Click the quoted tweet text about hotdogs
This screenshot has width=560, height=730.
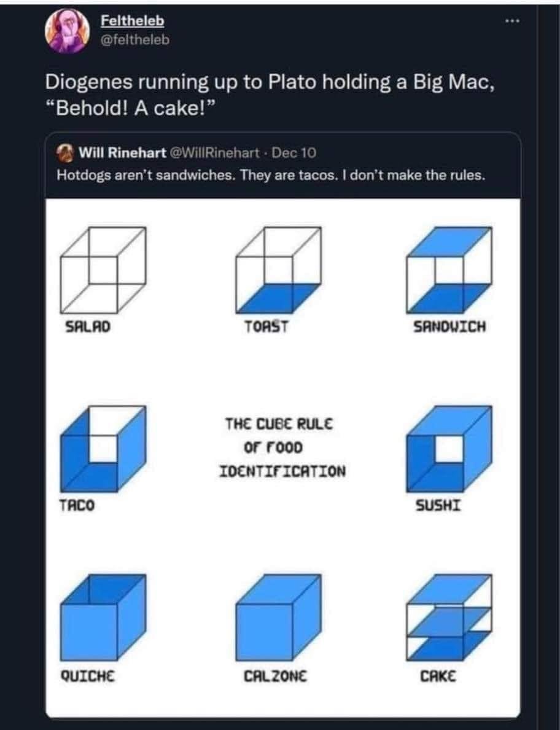[271, 176]
